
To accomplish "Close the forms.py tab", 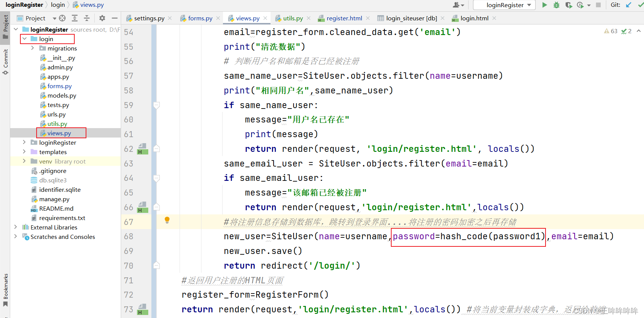I will pyautogui.click(x=218, y=18).
